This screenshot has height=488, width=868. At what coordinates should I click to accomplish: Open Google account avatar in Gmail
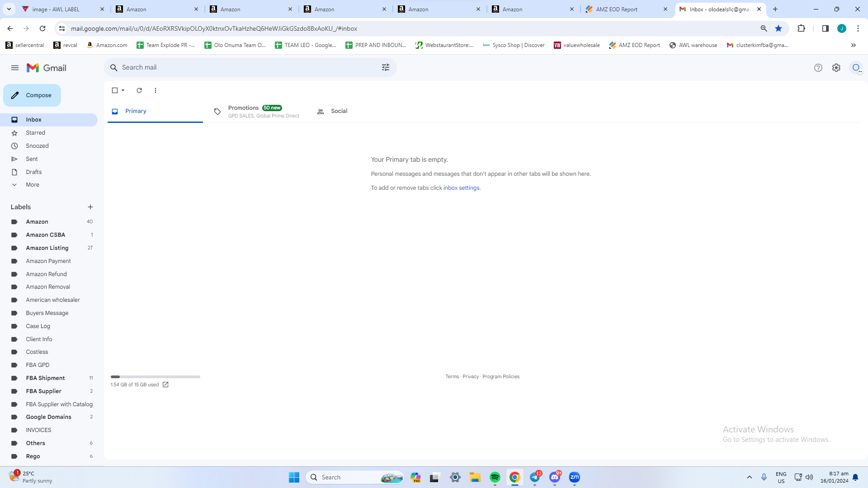point(856,68)
